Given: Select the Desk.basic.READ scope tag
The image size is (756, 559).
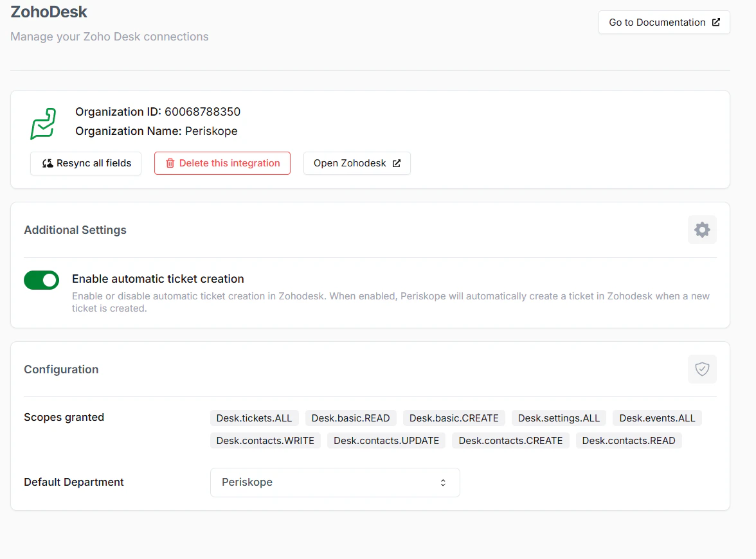Looking at the screenshot, I should coord(350,418).
